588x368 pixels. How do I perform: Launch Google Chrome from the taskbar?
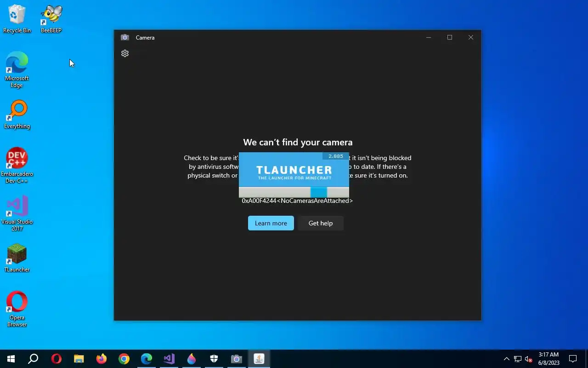(x=124, y=359)
